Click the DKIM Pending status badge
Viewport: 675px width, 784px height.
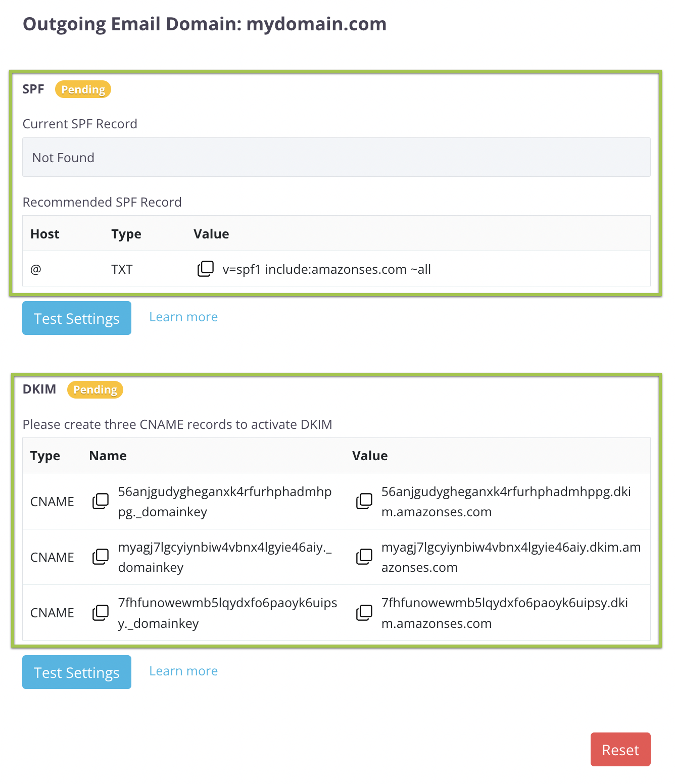[95, 389]
